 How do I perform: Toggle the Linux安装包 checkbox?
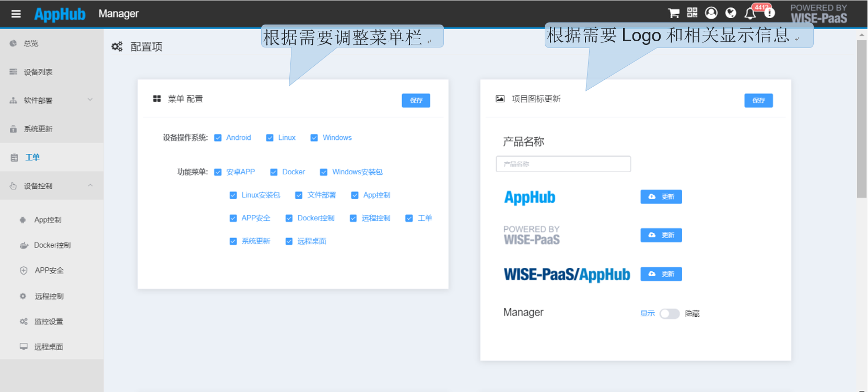(x=233, y=195)
